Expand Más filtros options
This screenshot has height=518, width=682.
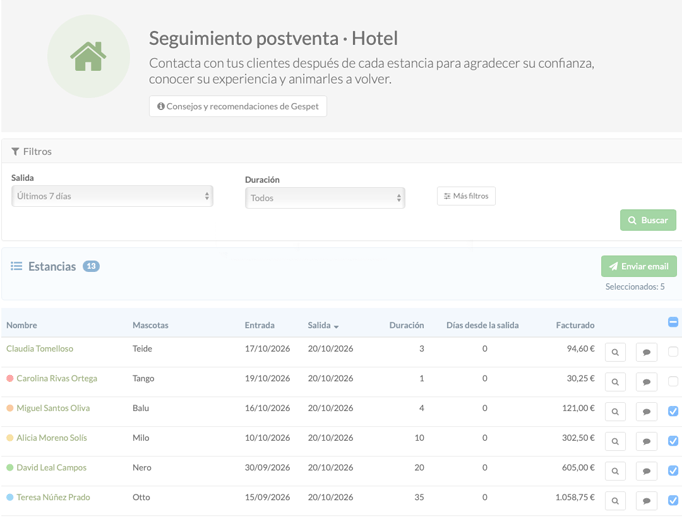[466, 196]
